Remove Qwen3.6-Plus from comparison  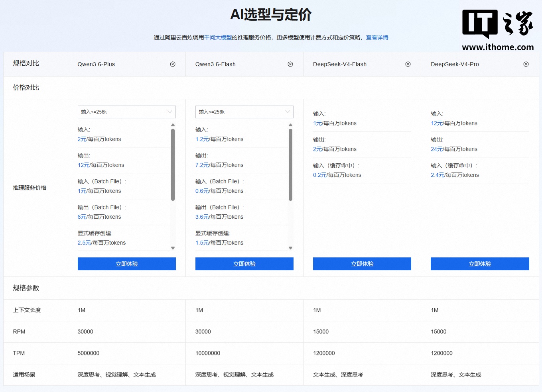173,64
